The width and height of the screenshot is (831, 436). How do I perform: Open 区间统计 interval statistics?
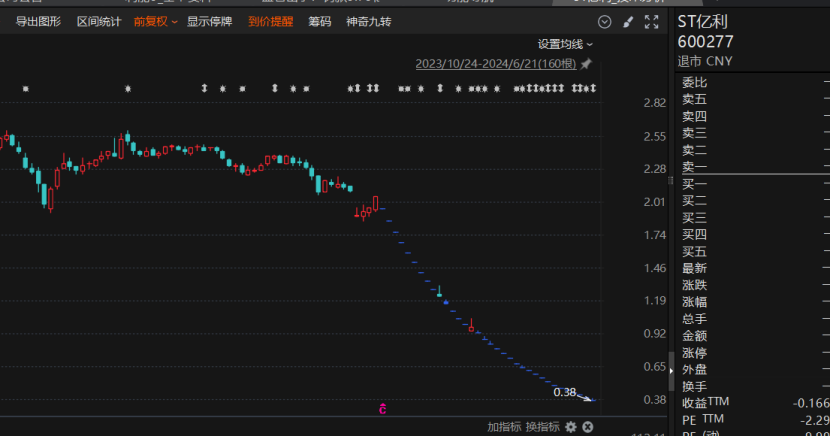click(x=98, y=21)
